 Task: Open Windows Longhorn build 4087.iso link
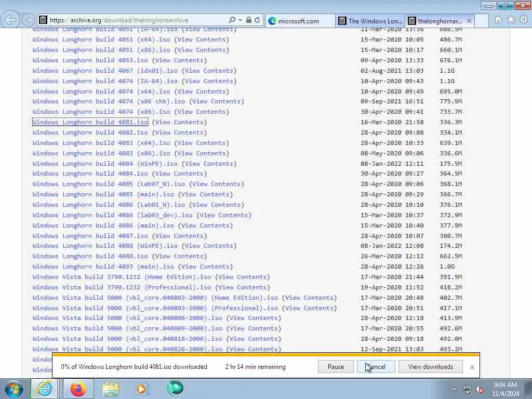click(x=90, y=236)
